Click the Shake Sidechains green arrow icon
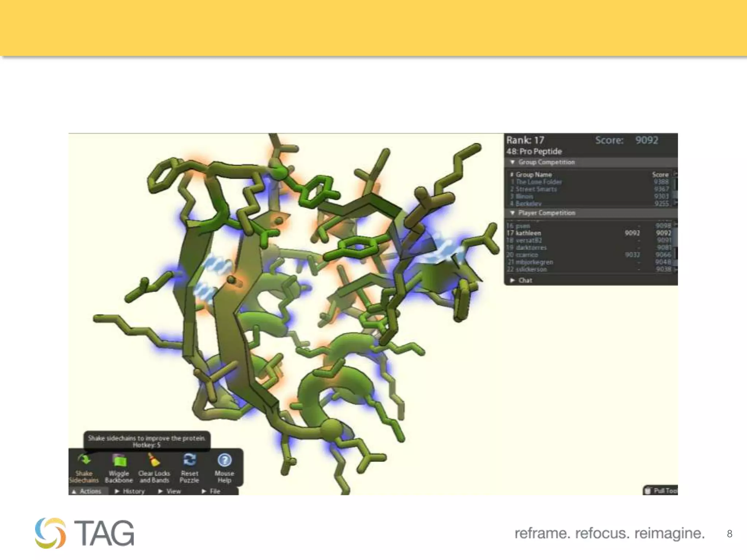Viewport: 747px width, 560px height. coord(84,460)
